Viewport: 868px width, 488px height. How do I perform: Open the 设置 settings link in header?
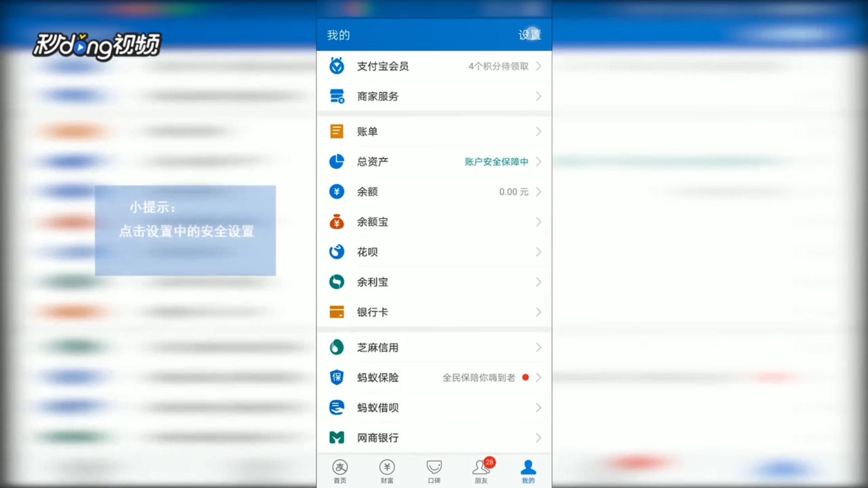(529, 35)
